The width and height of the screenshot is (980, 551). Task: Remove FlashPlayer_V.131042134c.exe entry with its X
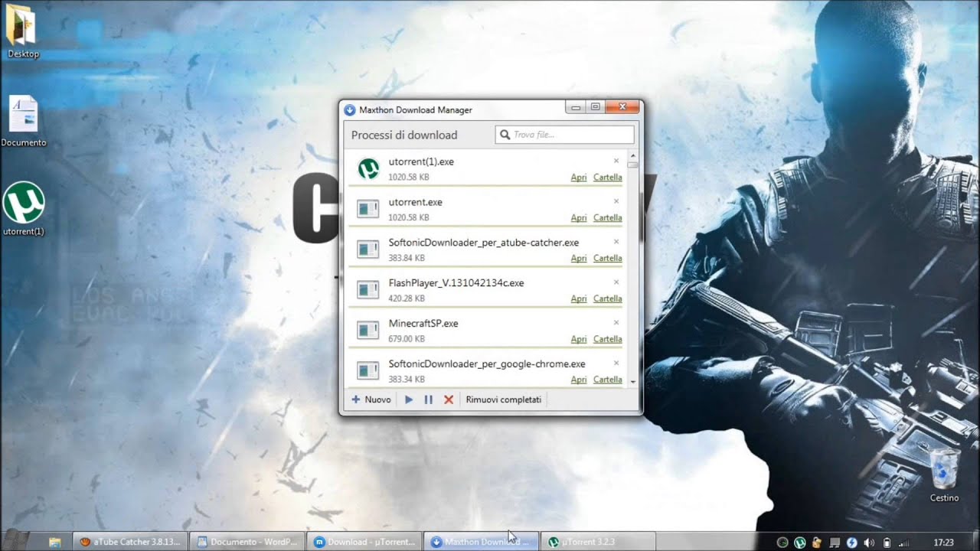616,282
